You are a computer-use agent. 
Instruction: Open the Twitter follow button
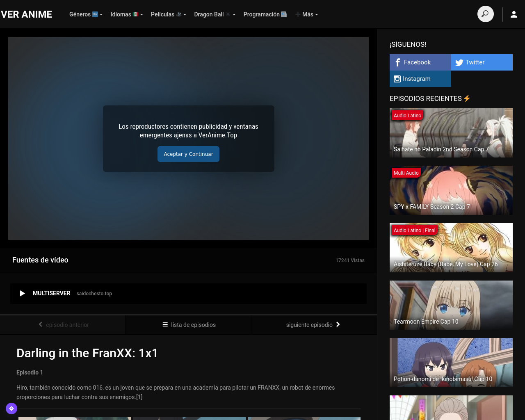pos(482,62)
